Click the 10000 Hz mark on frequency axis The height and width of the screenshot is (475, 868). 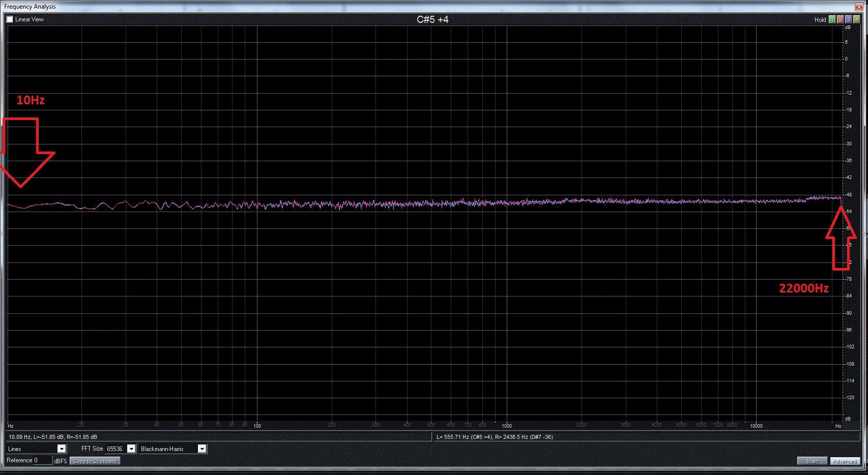(756, 426)
